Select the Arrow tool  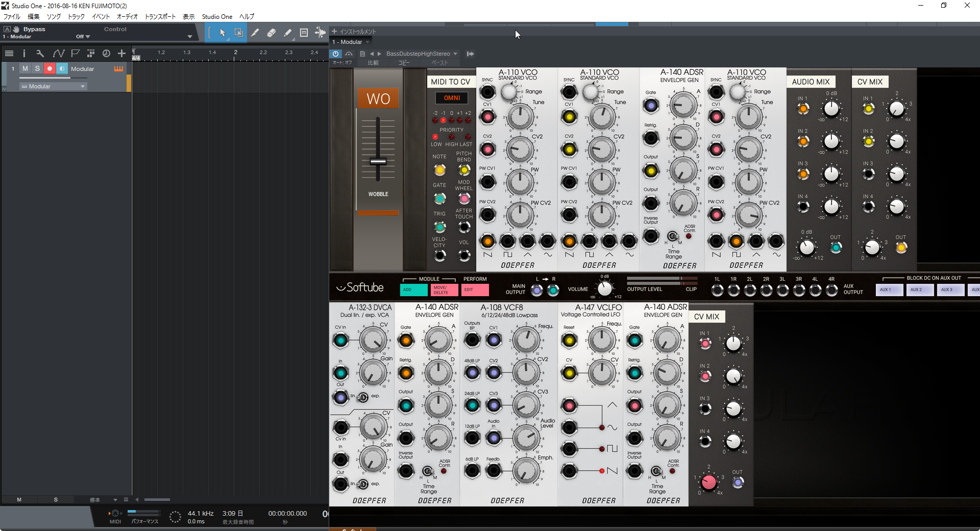(x=223, y=33)
